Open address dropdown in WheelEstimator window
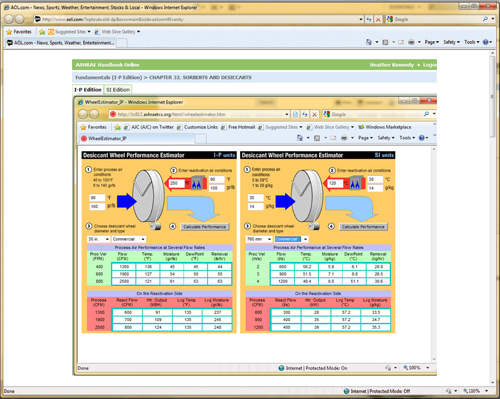This screenshot has height=399, width=500. (x=287, y=114)
